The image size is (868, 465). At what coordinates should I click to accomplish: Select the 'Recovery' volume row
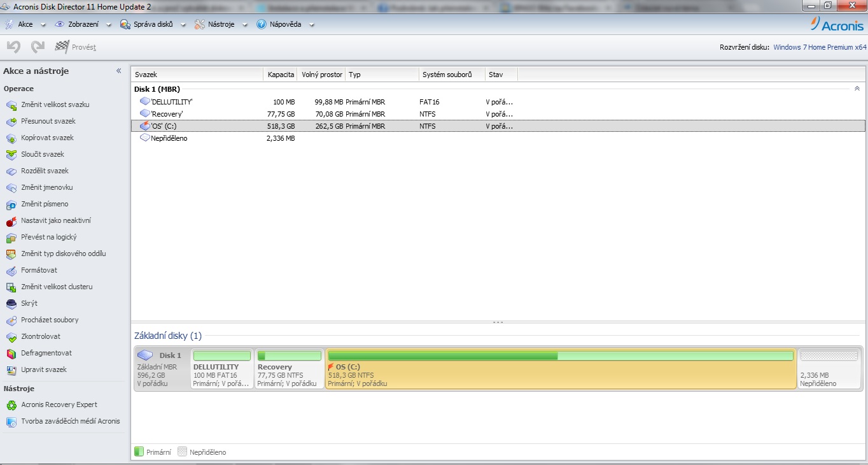pyautogui.click(x=498, y=114)
